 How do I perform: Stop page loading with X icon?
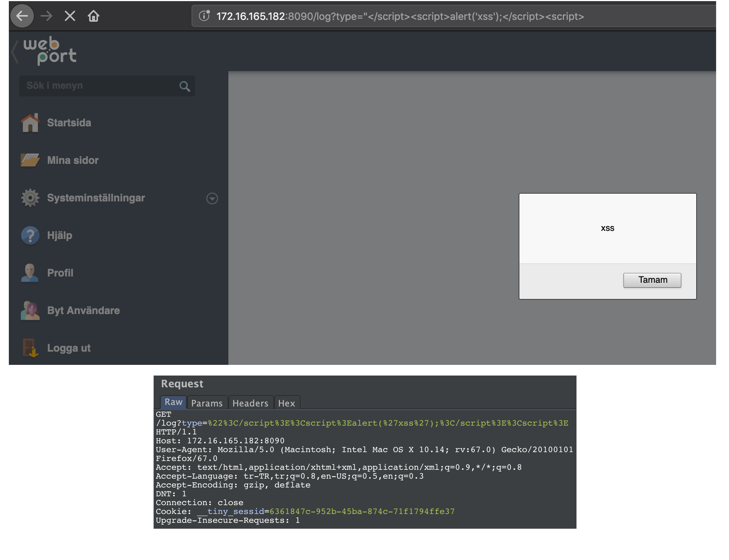coord(70,16)
